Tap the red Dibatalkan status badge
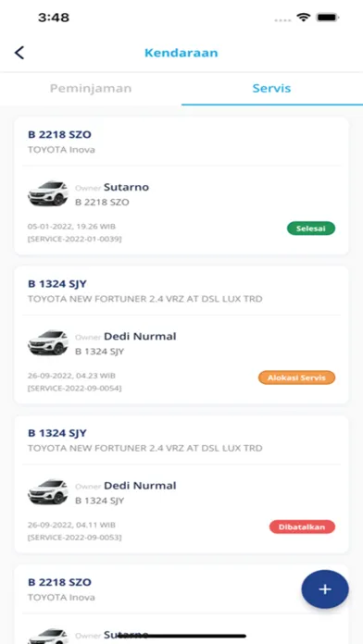Viewport: 363px width, 644px height. (x=302, y=526)
